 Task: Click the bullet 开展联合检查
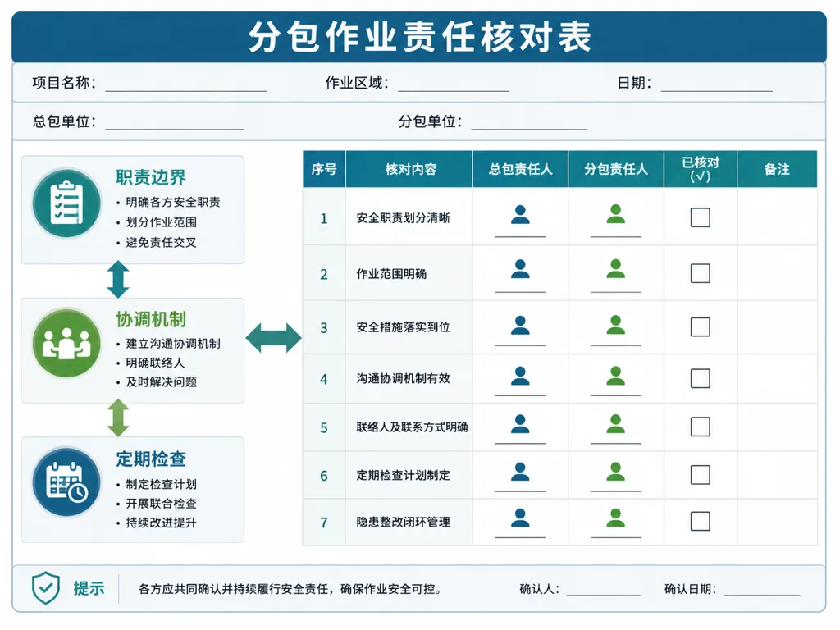tap(162, 504)
